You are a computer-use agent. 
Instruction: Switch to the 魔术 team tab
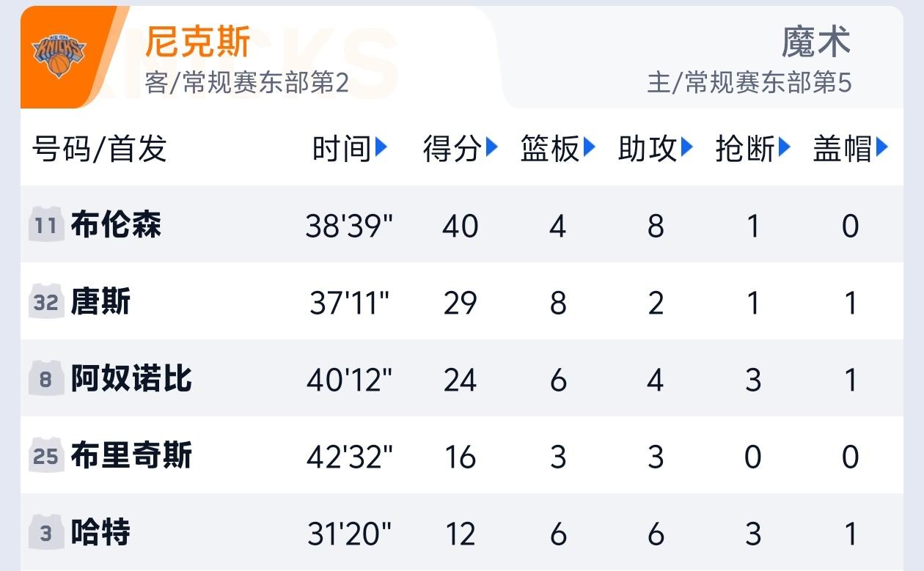pyautogui.click(x=817, y=42)
